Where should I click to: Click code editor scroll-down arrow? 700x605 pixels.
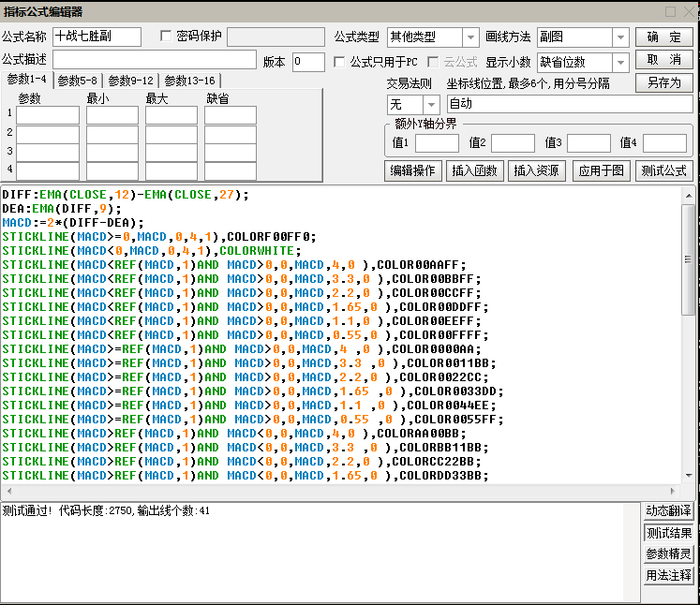point(689,476)
